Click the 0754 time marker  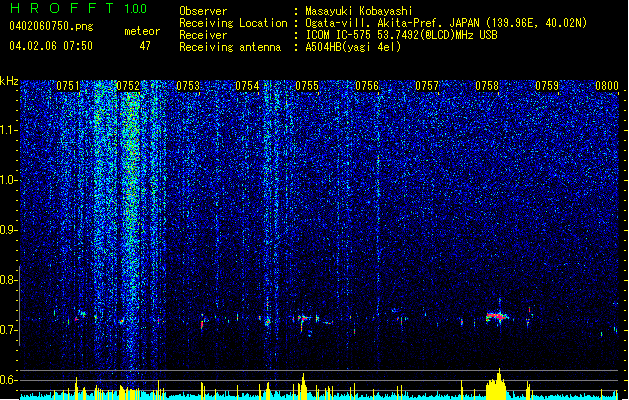247,86
